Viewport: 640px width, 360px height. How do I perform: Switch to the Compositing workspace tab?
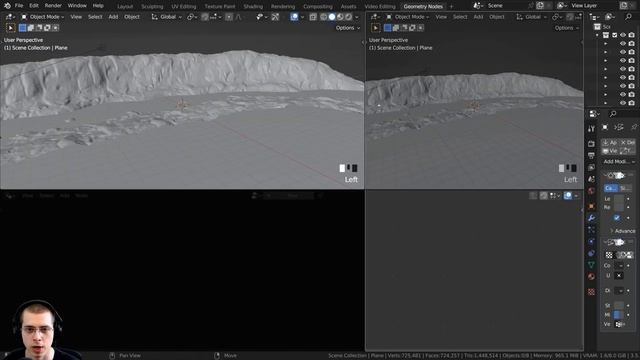318,7
